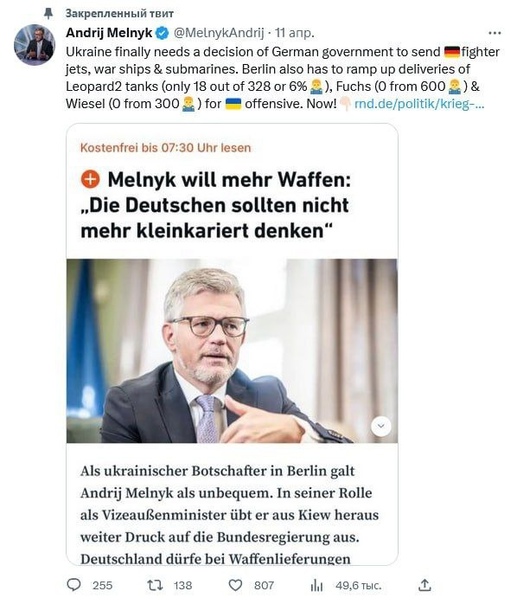This screenshot has width=517, height=604.
Task: Click the orange plus premium icon
Action: (90, 180)
